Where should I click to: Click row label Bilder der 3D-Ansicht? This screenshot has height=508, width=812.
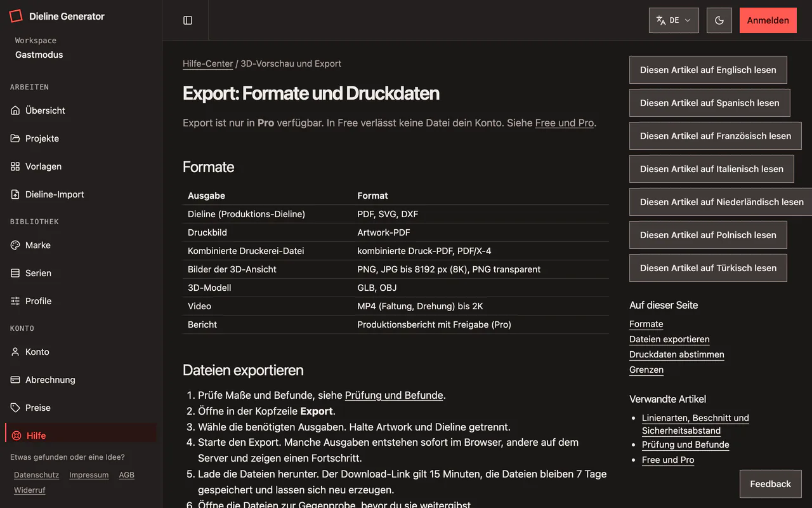(x=232, y=269)
